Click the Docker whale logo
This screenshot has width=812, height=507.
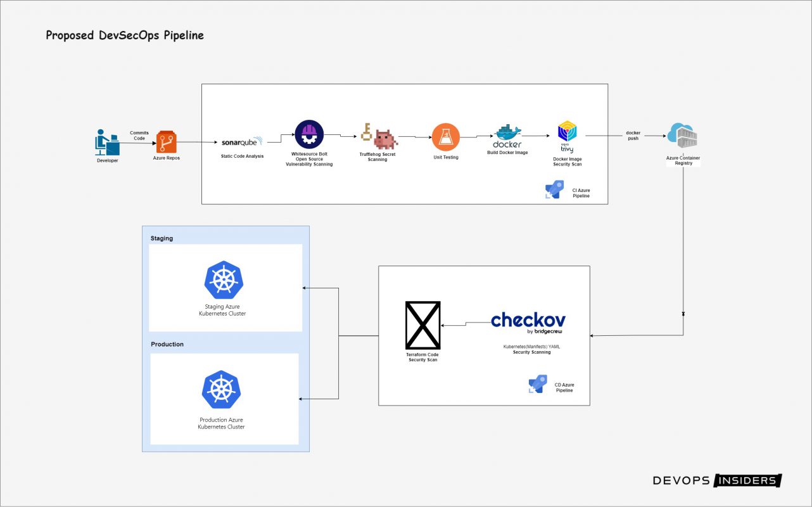click(507, 136)
